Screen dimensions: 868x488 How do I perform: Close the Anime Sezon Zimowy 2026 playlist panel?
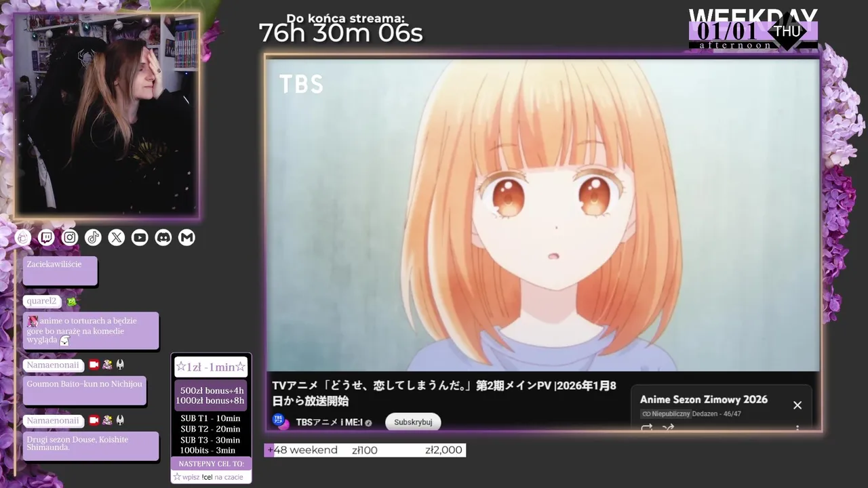797,405
